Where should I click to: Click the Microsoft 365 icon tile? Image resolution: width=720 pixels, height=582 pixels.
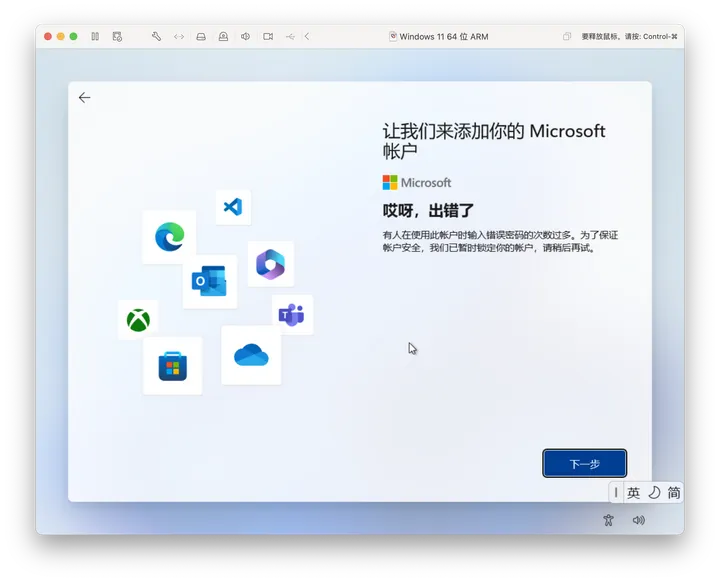click(x=270, y=264)
